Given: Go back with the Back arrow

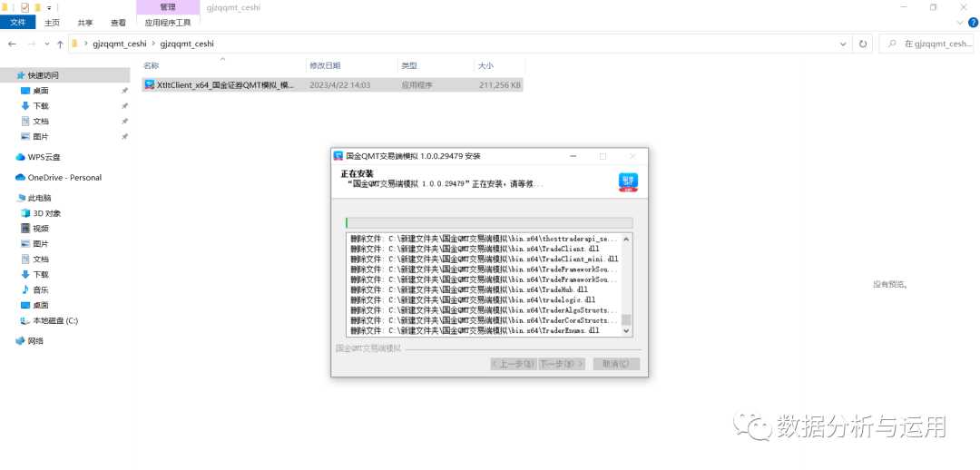Looking at the screenshot, I should pos(12,44).
